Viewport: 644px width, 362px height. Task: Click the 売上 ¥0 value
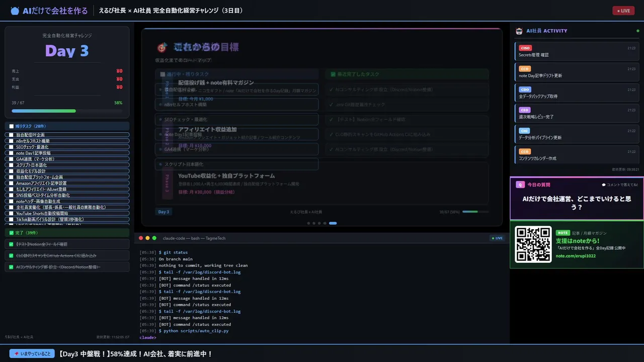pyautogui.click(x=119, y=71)
